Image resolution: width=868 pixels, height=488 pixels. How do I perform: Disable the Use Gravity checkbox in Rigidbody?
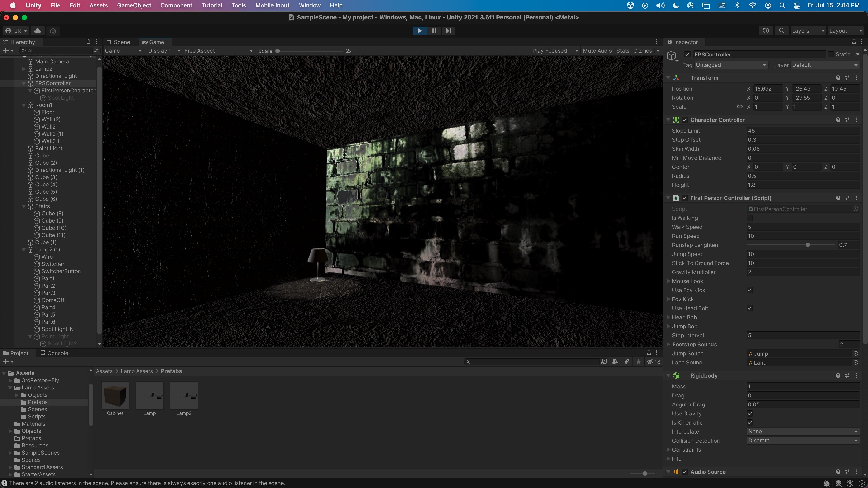pos(750,413)
